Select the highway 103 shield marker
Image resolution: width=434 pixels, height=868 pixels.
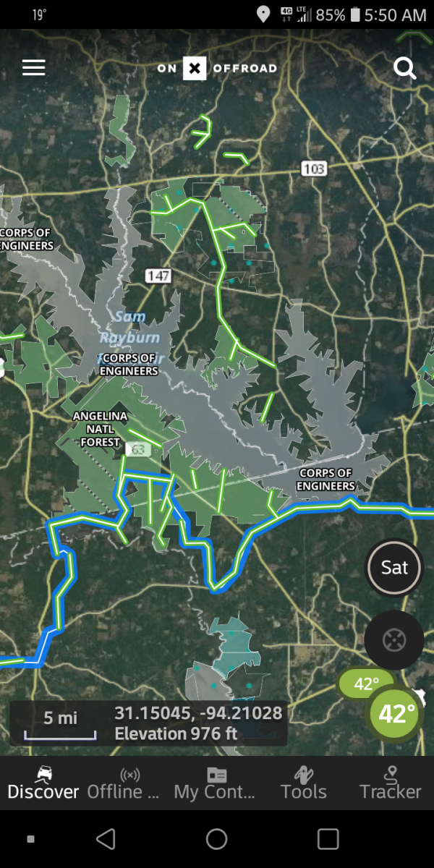314,169
